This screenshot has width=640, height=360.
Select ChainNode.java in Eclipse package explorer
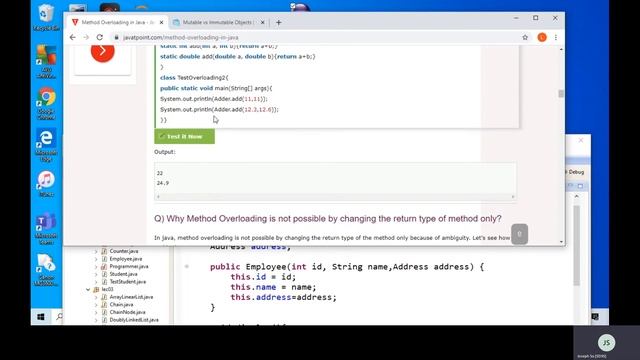[127, 312]
